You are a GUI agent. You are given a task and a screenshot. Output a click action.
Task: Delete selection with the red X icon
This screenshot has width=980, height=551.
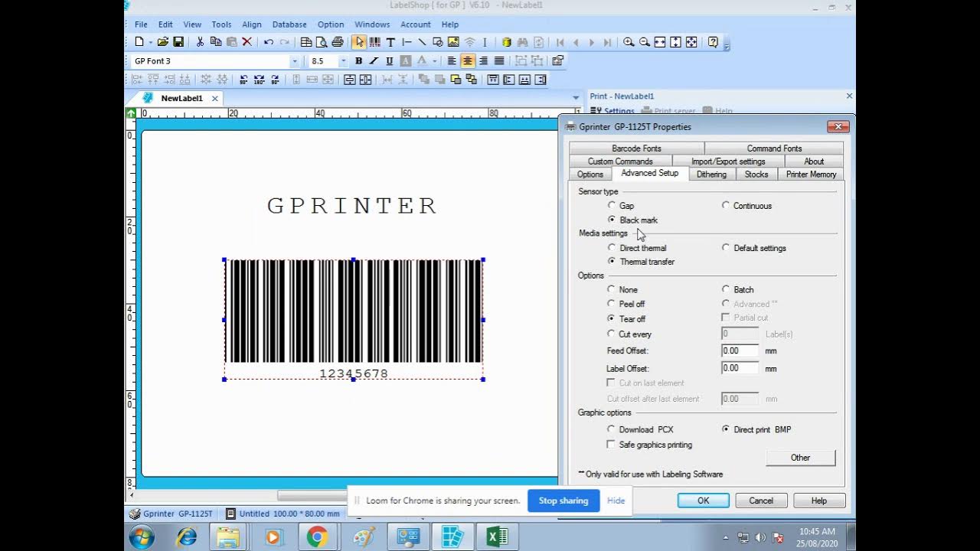point(247,42)
